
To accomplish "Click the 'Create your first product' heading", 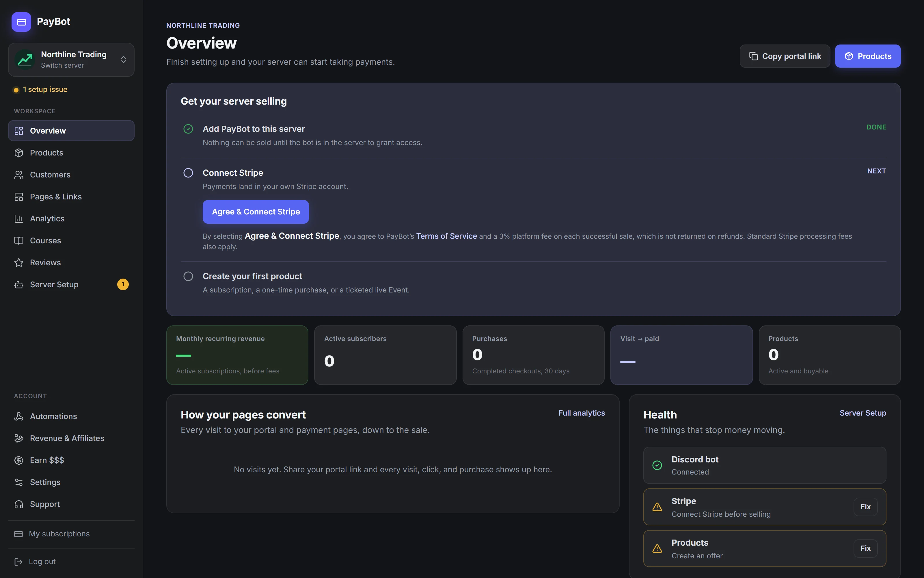I will (x=252, y=276).
